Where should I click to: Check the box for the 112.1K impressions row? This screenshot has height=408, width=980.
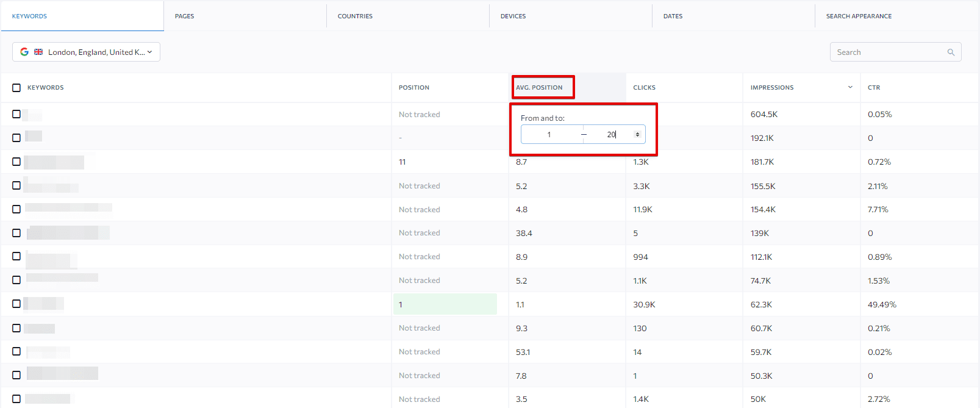(16, 256)
